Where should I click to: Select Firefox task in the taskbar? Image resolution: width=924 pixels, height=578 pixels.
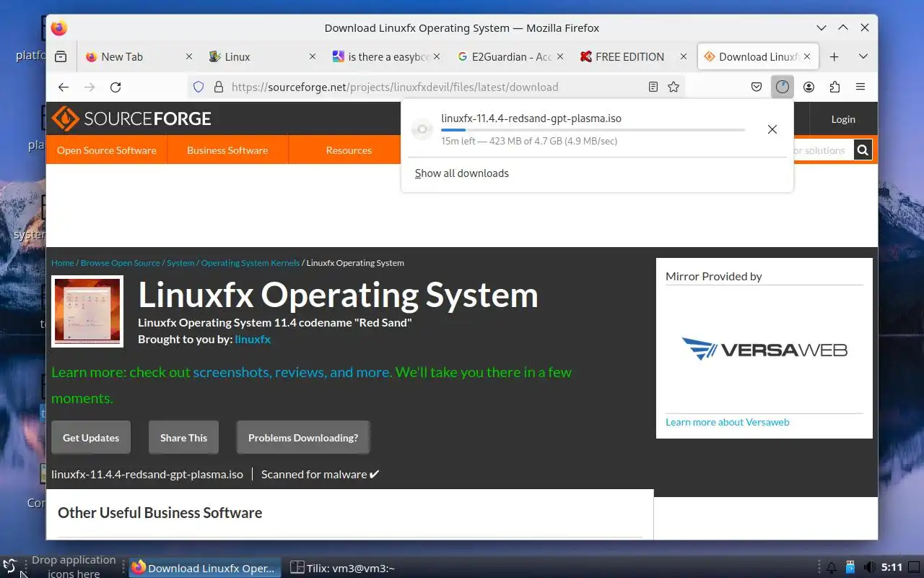(206, 568)
